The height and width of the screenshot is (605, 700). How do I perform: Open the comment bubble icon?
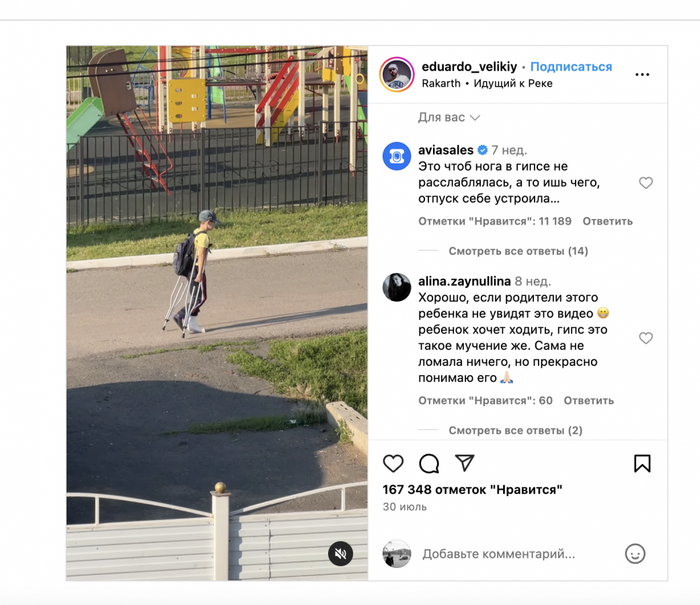pos(429,464)
